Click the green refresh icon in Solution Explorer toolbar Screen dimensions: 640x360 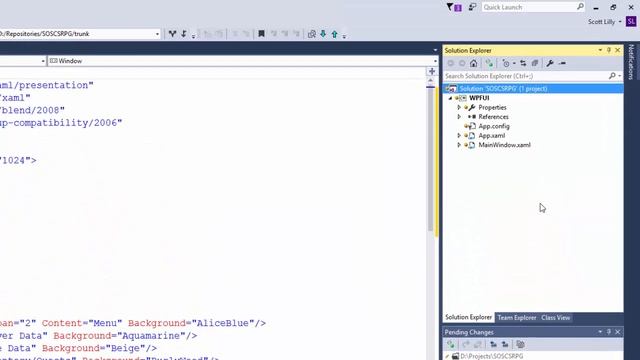pyautogui.click(x=489, y=63)
